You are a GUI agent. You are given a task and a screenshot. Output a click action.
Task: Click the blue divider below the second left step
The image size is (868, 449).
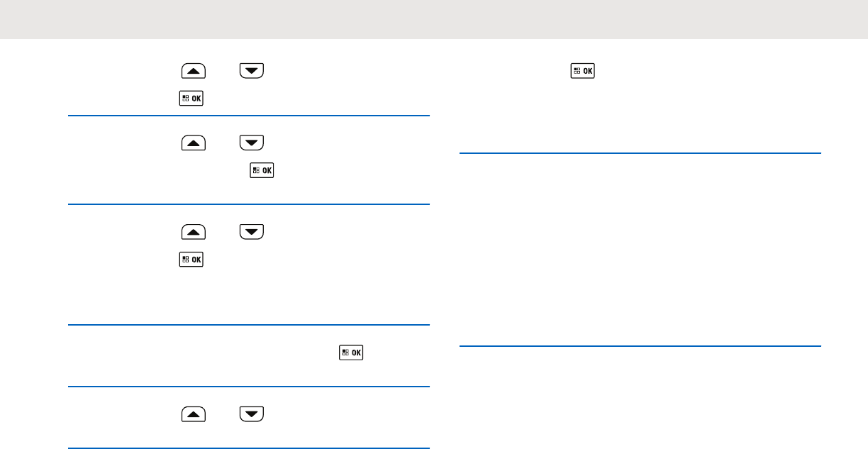249,204
